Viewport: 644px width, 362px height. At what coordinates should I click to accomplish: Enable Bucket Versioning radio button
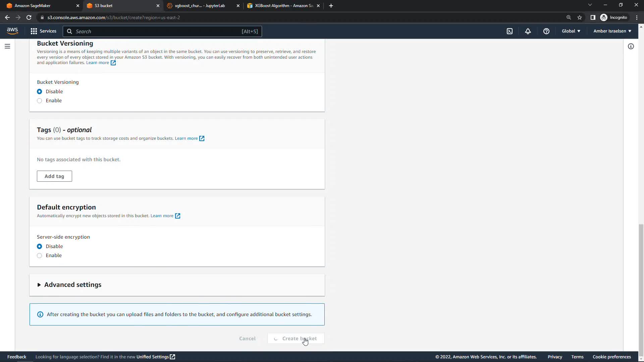point(40,101)
